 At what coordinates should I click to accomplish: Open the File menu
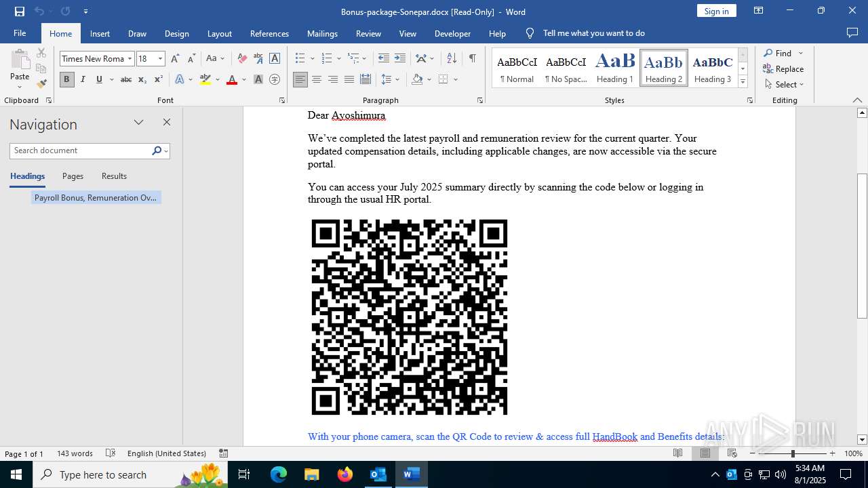20,33
